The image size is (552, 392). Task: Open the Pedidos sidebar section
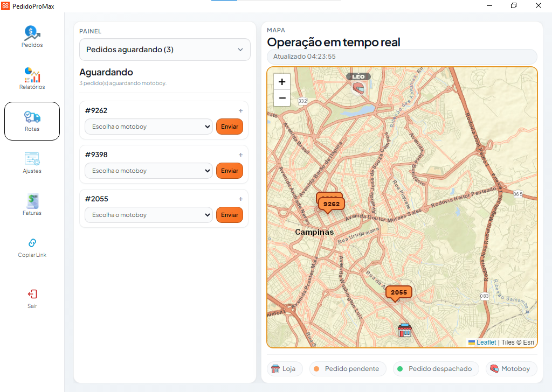[x=32, y=37]
